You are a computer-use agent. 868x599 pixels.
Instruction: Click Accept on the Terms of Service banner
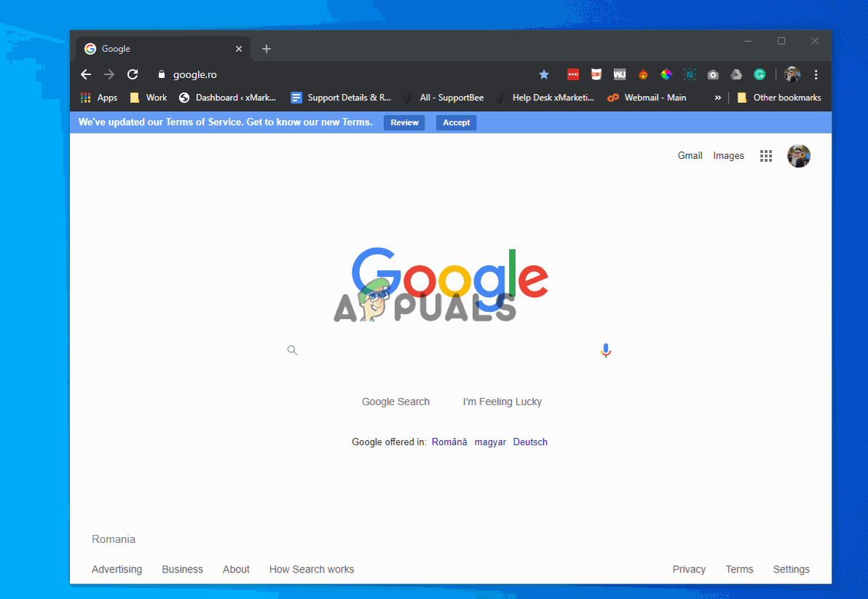pyautogui.click(x=456, y=122)
